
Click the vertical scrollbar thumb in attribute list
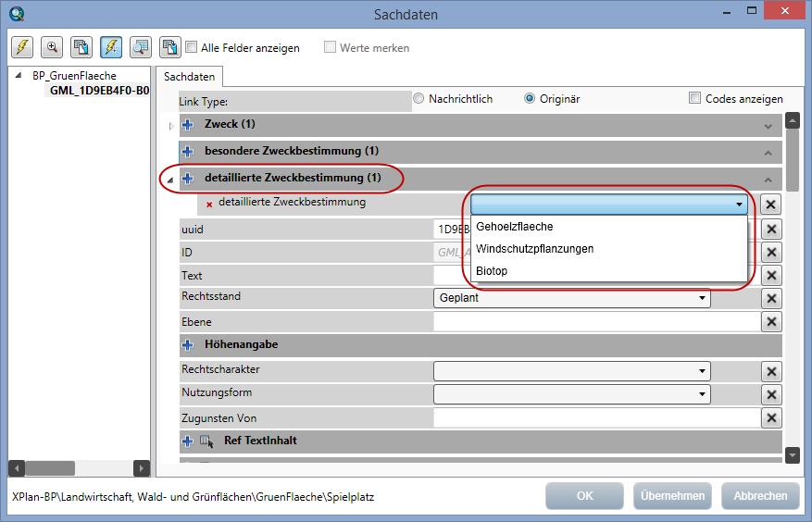(793, 160)
